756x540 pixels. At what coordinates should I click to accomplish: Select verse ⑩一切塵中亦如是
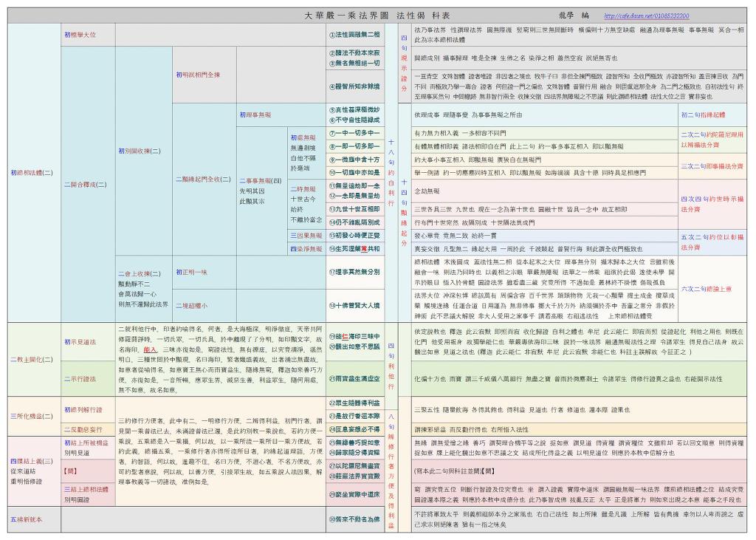pos(354,172)
